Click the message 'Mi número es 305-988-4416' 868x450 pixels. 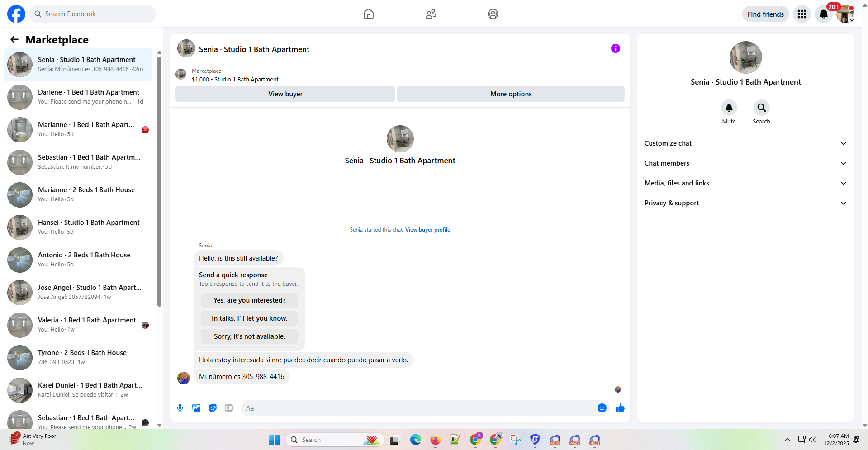click(242, 377)
